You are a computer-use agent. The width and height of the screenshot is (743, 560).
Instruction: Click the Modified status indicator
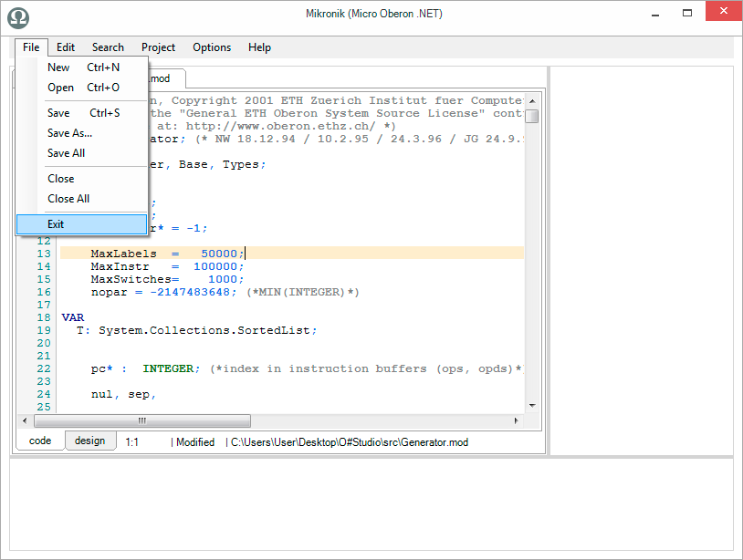point(195,442)
